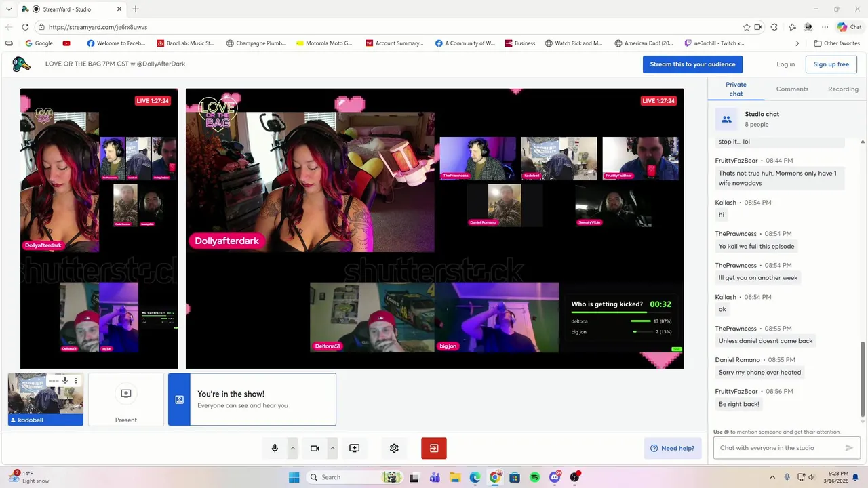868x488 pixels.
Task: Open the Other favorites folder
Action: tap(837, 43)
